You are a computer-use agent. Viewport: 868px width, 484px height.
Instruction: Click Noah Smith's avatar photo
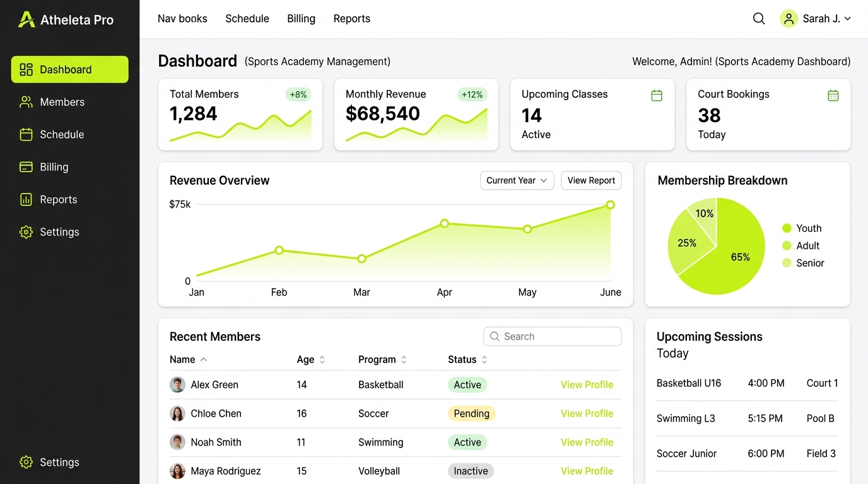(x=177, y=442)
